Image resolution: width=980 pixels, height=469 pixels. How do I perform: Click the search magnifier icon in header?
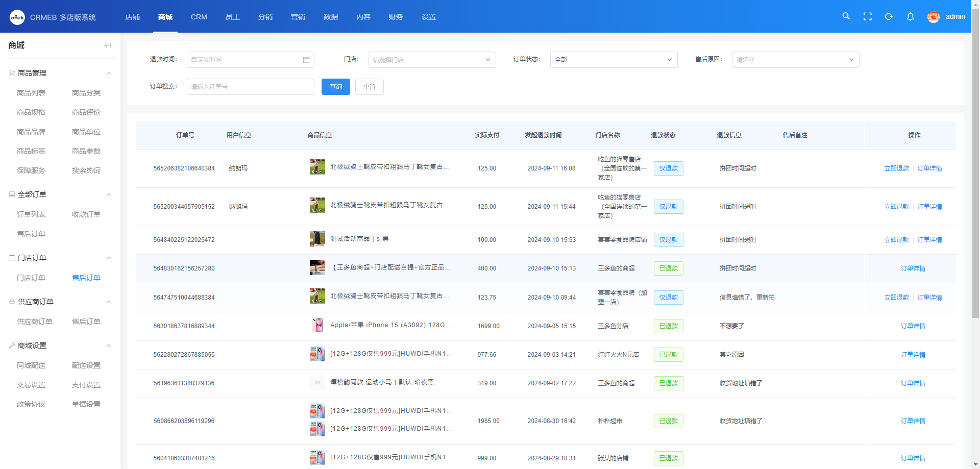(x=846, y=16)
